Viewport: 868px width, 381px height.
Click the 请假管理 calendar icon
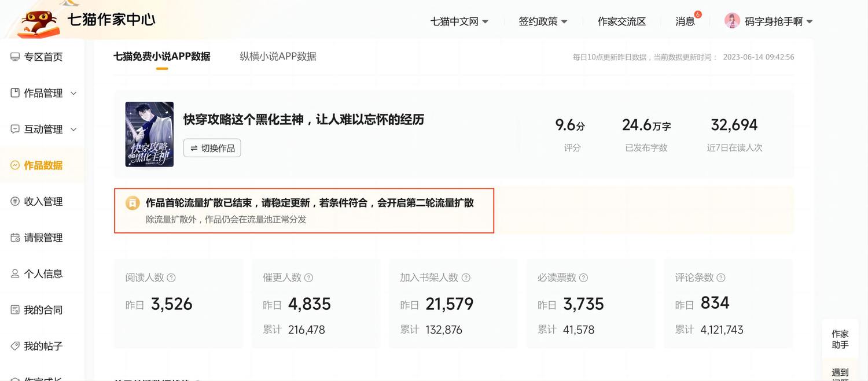[15, 238]
